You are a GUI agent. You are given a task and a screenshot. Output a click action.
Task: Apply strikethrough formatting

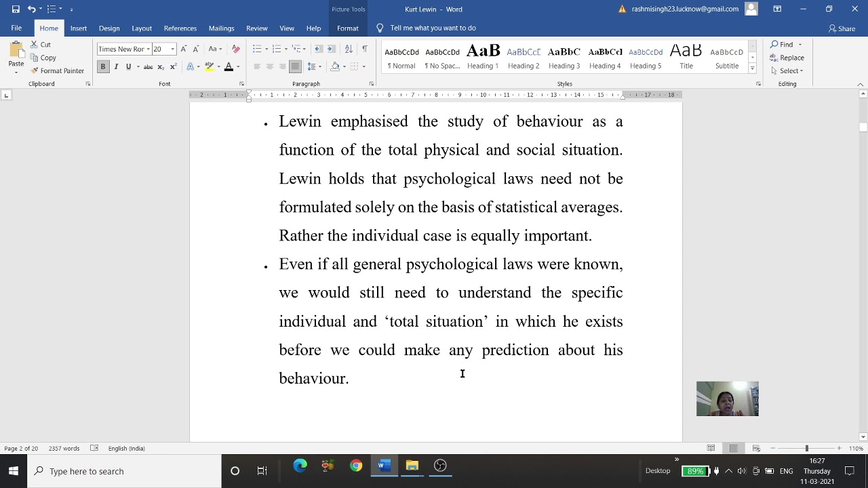(x=148, y=66)
